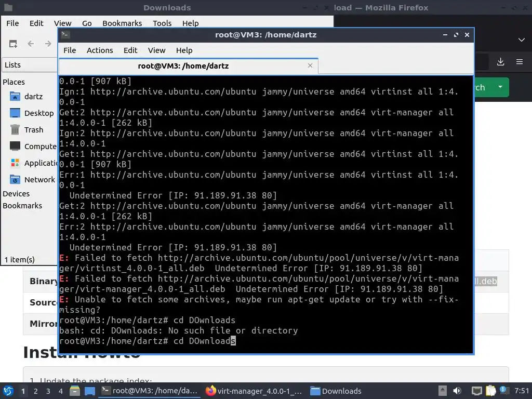Open the file manager's Help menu
Image resolution: width=532 pixels, height=399 pixels.
tap(190, 23)
